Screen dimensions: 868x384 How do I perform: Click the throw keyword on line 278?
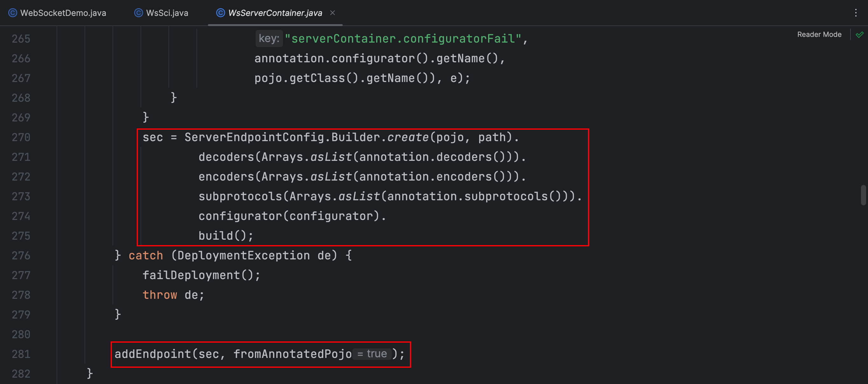coord(160,294)
